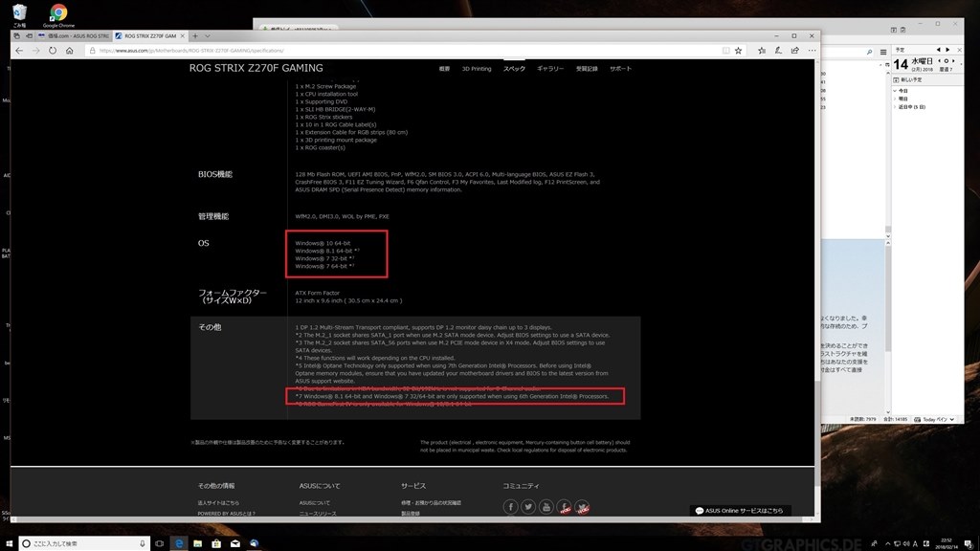Screen dimensions: 980x551
Task: Share this page using the share icon
Action: (x=795, y=51)
